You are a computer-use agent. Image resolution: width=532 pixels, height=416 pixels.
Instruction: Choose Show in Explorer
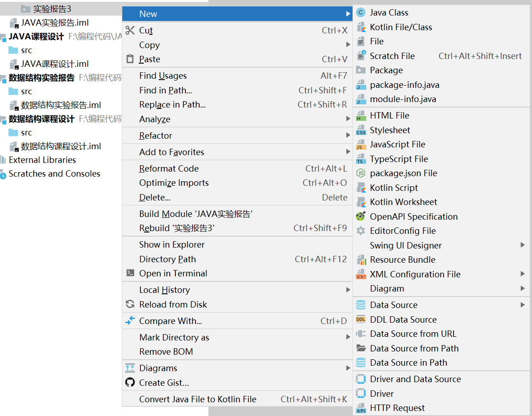[x=237, y=244]
